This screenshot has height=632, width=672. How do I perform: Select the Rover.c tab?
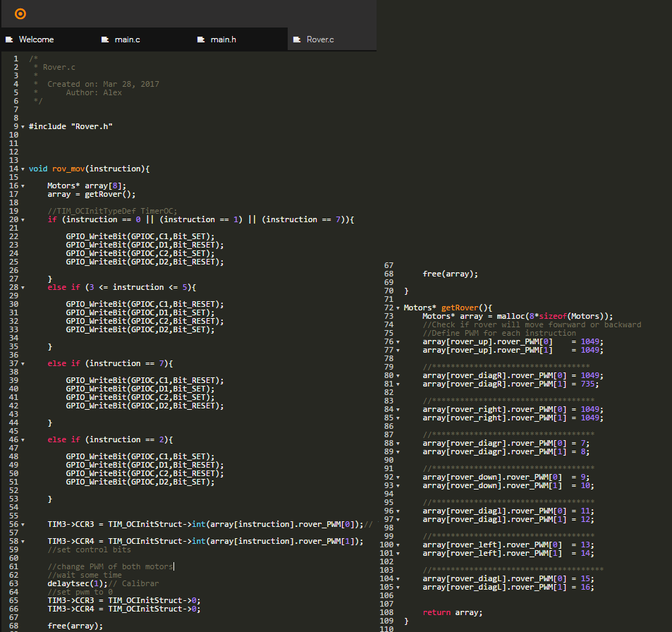[320, 39]
